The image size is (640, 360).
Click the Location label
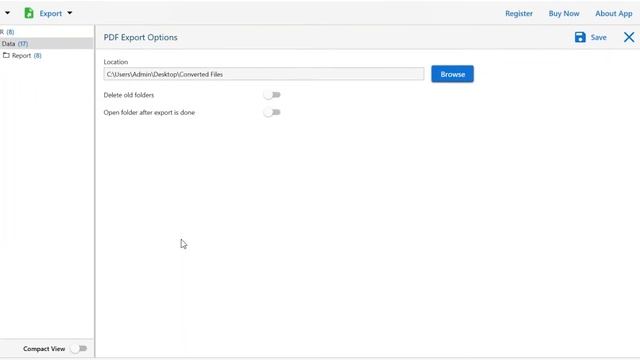pos(116,62)
